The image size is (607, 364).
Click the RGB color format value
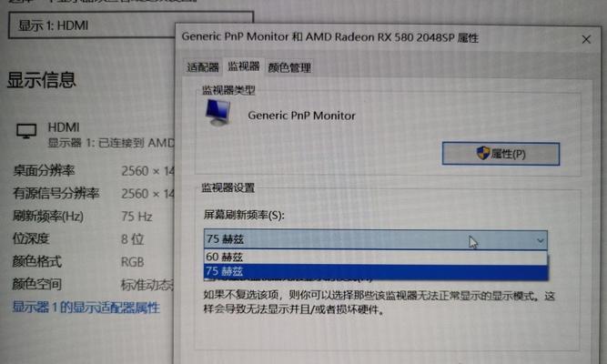[132, 262]
